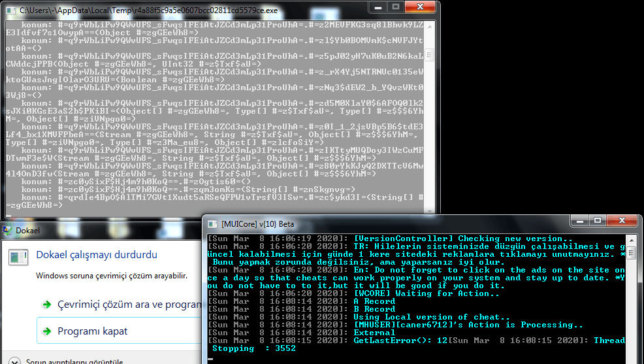Click the '=zgGEeWh8=)' last console line
644x364 pixels.
pyautogui.click(x=34, y=205)
